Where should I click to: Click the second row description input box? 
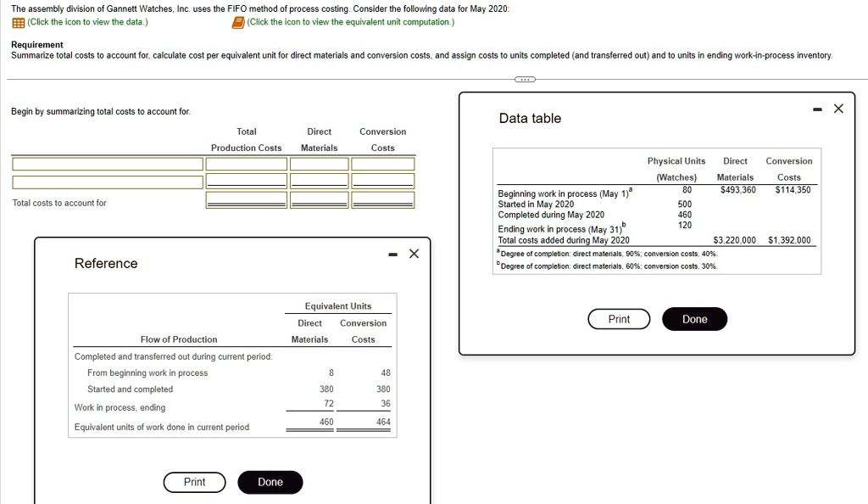(106, 181)
